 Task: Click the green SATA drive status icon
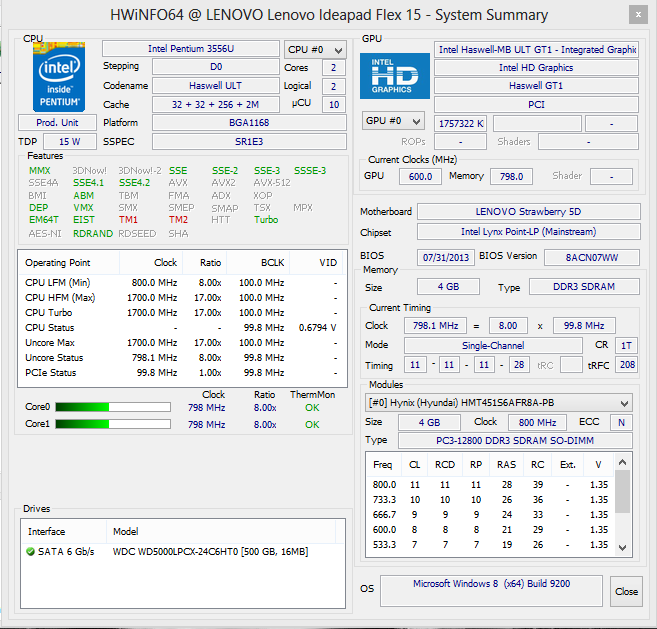(30, 551)
